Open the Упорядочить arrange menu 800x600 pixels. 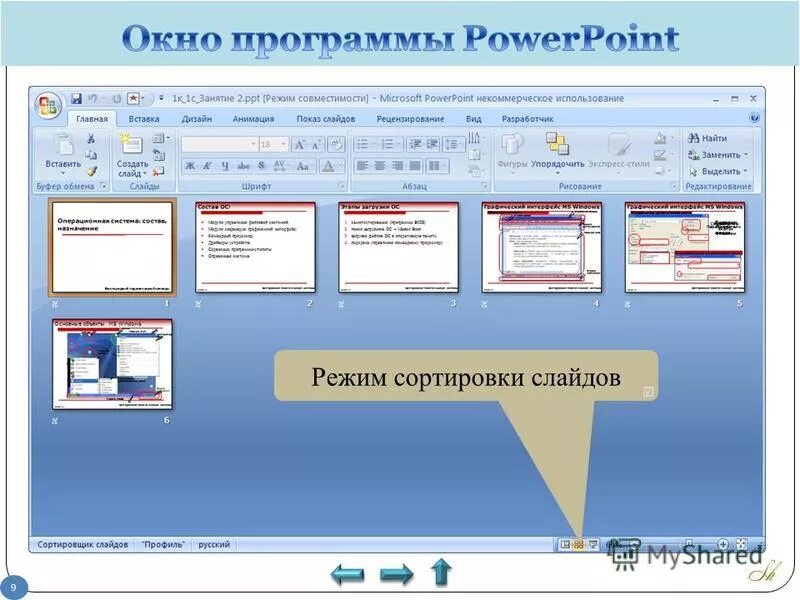point(557,153)
